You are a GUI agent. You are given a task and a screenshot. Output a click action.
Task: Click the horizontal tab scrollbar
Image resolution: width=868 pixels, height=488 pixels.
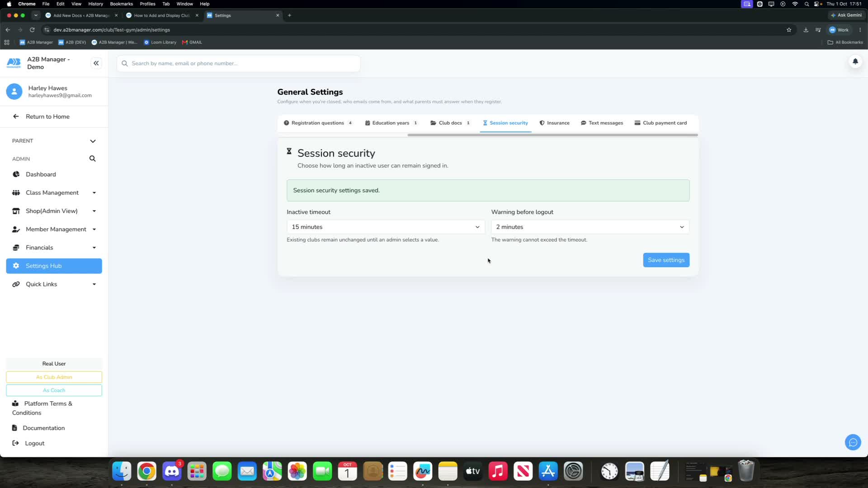click(x=552, y=135)
